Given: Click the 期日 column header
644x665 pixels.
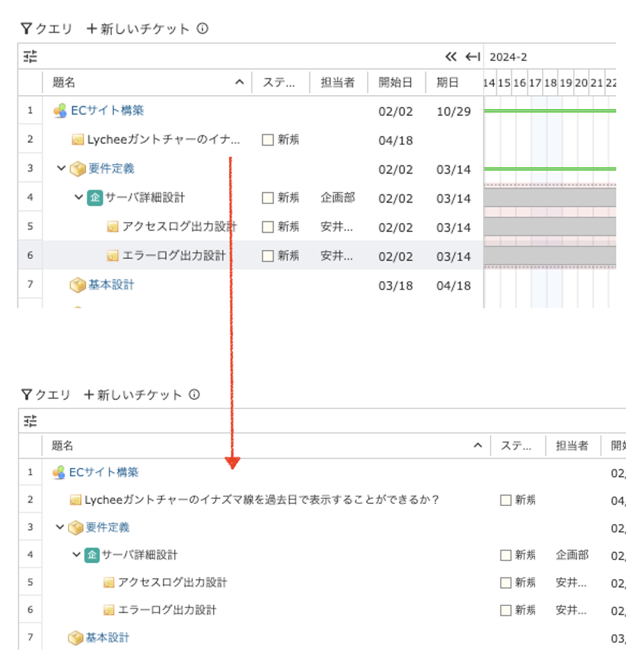Looking at the screenshot, I should pyautogui.click(x=448, y=83).
